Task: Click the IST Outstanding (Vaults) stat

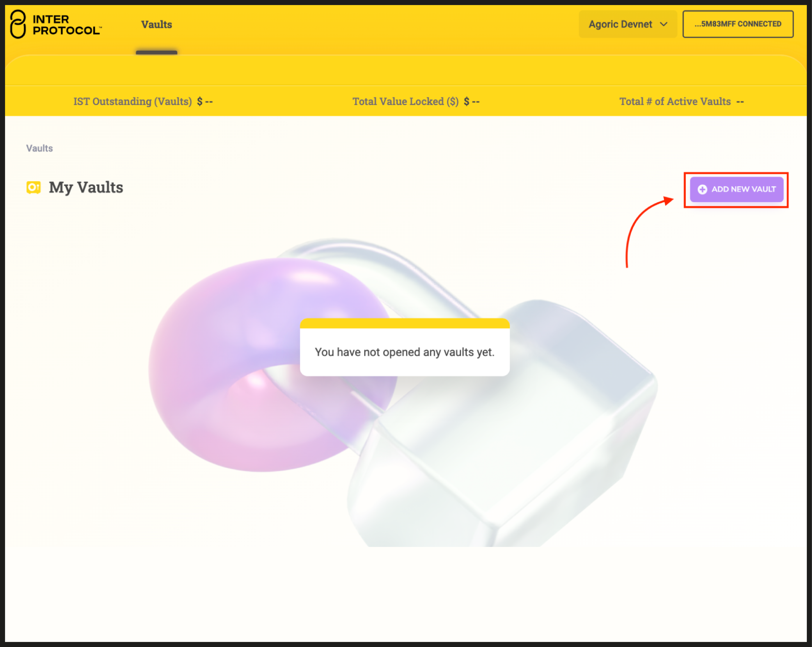Action: click(133, 101)
